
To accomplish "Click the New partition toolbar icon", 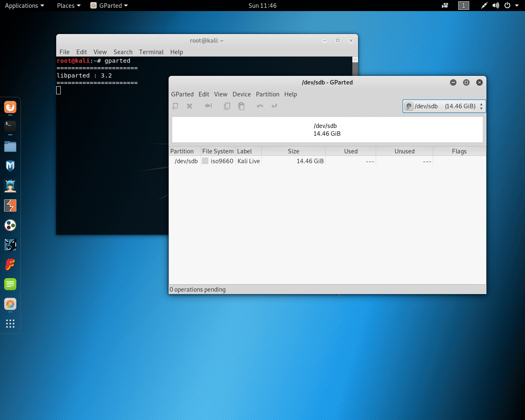I will pyautogui.click(x=175, y=106).
